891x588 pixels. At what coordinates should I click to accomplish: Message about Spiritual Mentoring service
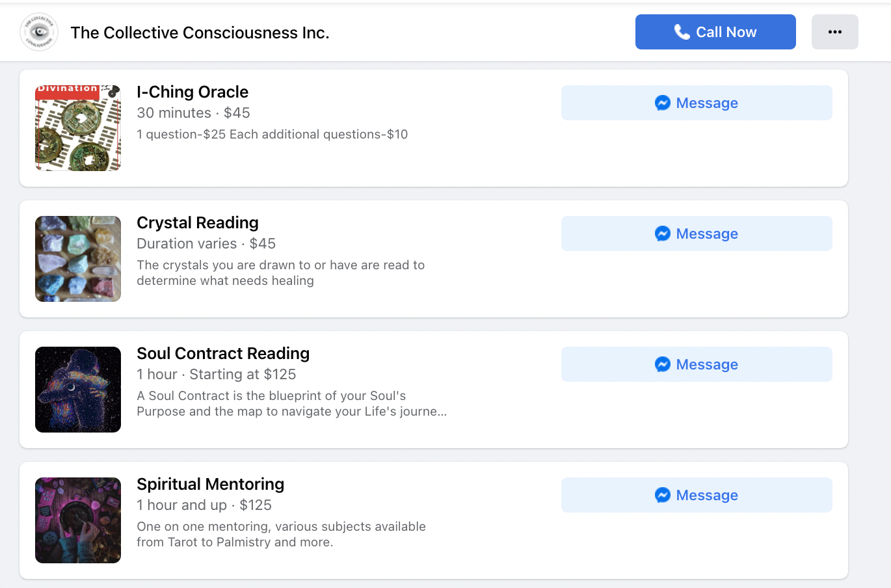point(697,495)
